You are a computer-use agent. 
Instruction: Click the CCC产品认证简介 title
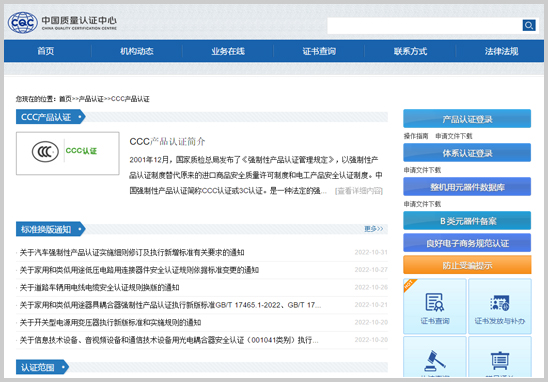167,142
